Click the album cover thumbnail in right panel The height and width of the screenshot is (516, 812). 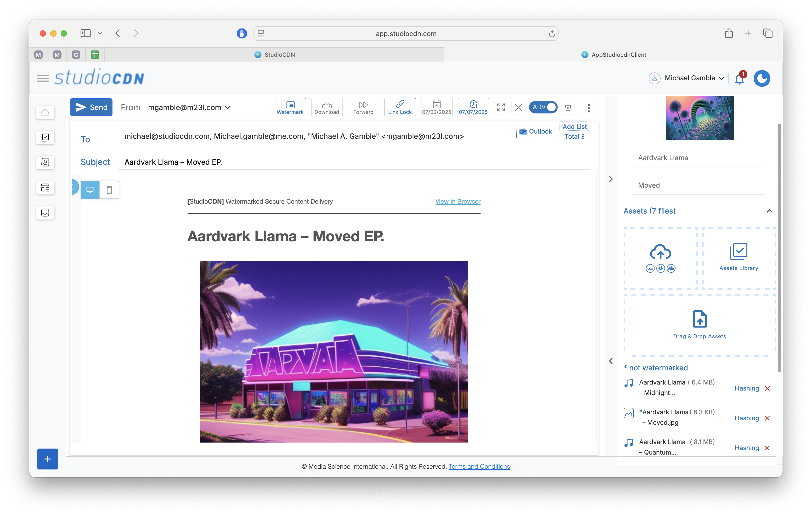(700, 118)
